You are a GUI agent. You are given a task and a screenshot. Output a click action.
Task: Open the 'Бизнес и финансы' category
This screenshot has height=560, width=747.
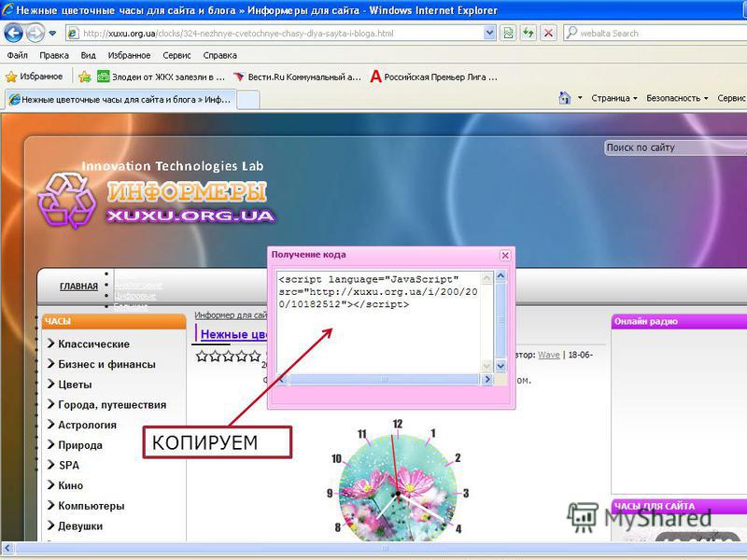[106, 364]
